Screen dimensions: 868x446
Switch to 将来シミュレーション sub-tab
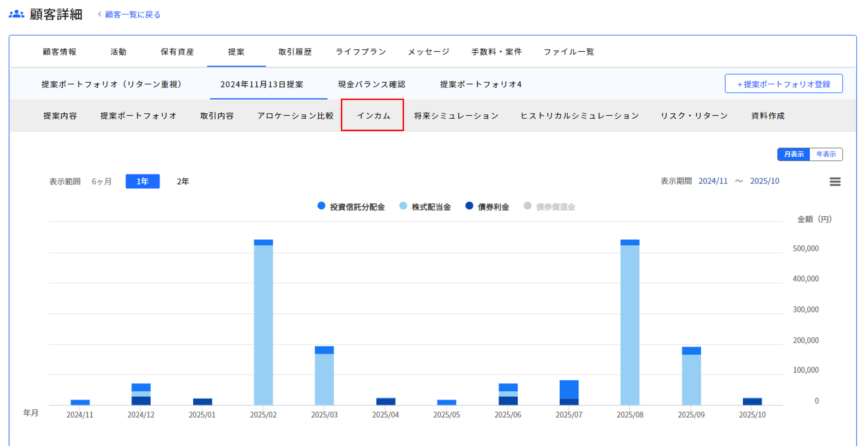point(456,116)
